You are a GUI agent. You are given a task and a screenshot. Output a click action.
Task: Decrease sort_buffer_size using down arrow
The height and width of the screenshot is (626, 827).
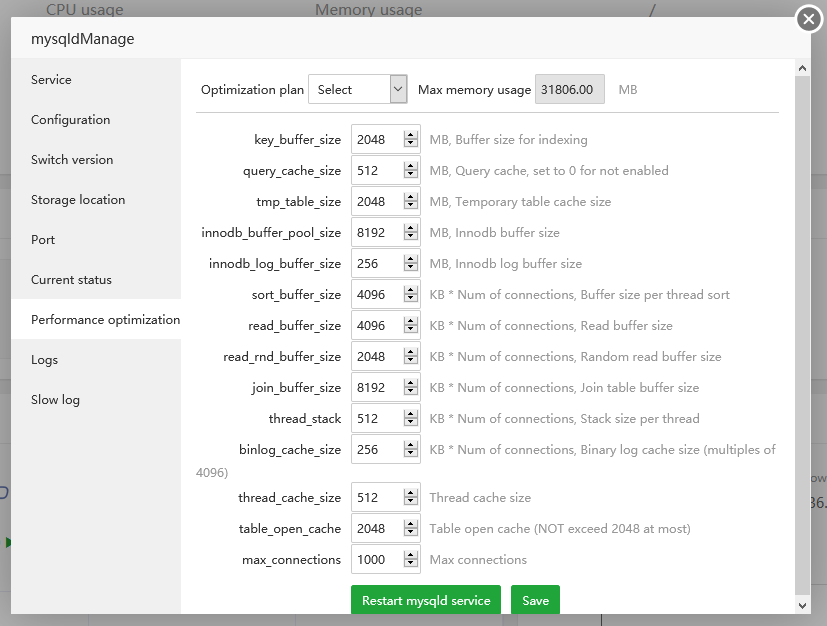411,299
